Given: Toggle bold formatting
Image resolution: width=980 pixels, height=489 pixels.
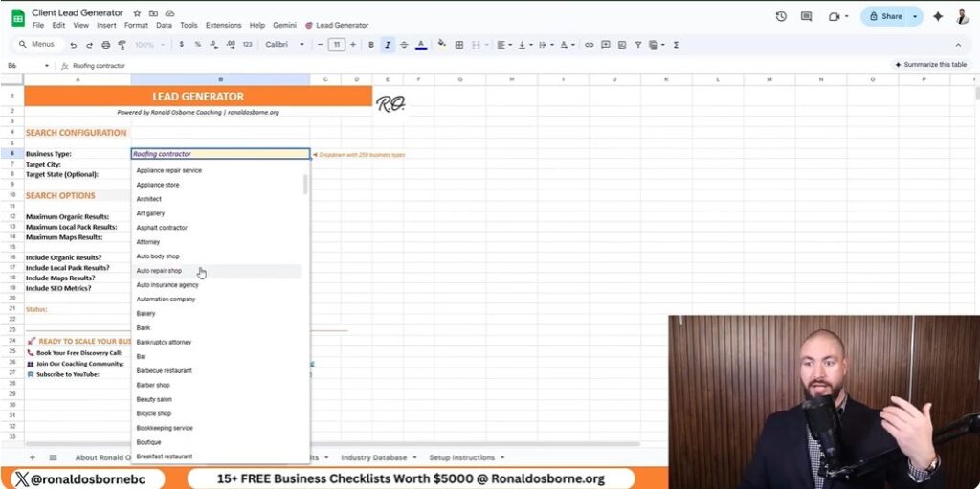Looking at the screenshot, I should [371, 45].
